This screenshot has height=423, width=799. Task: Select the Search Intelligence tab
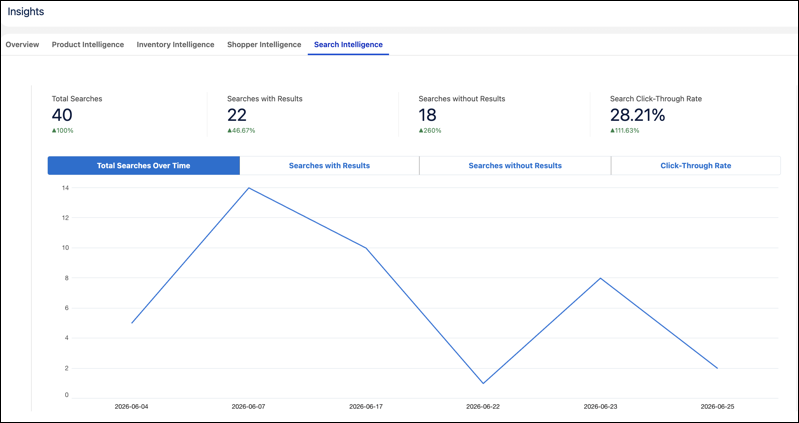[348, 44]
